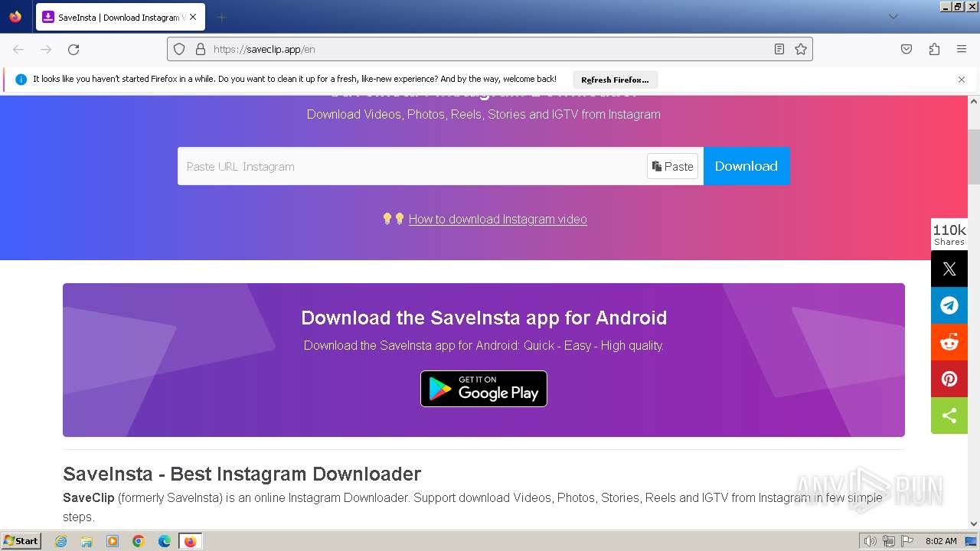Open Windows Media Player from taskbar
This screenshot has width=980, height=551.
[x=113, y=541]
